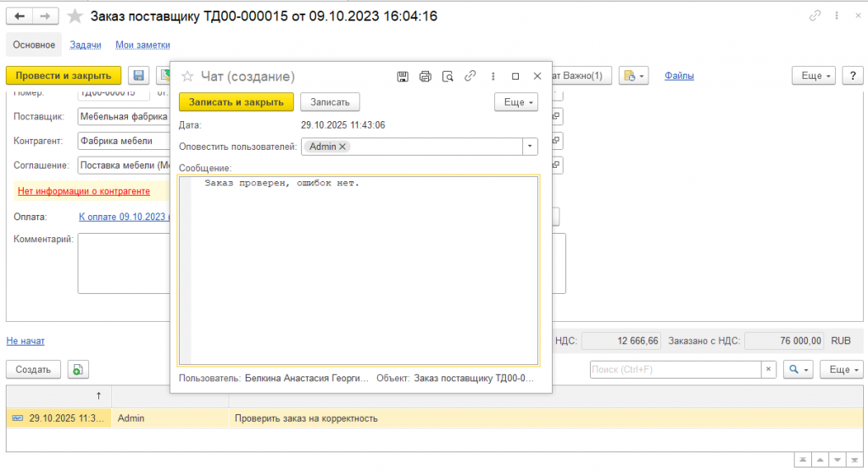This screenshot has width=868, height=476.
Task: Open the Задачи tab
Action: [x=86, y=45]
